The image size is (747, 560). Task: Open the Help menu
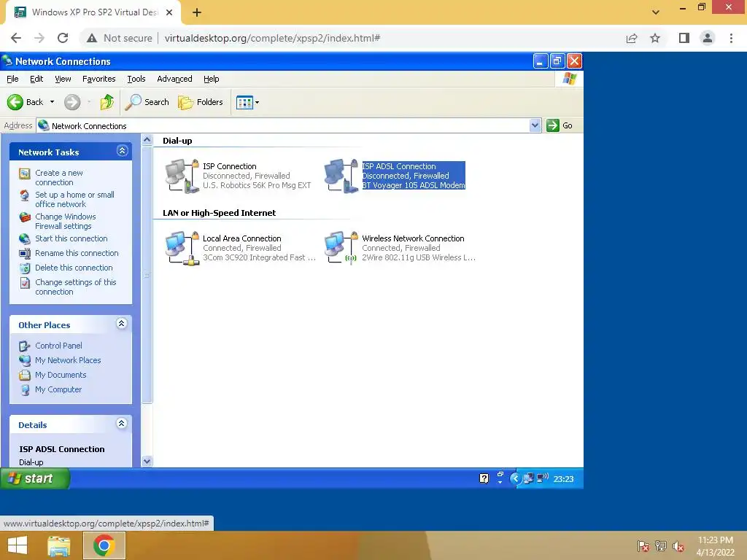(211, 79)
